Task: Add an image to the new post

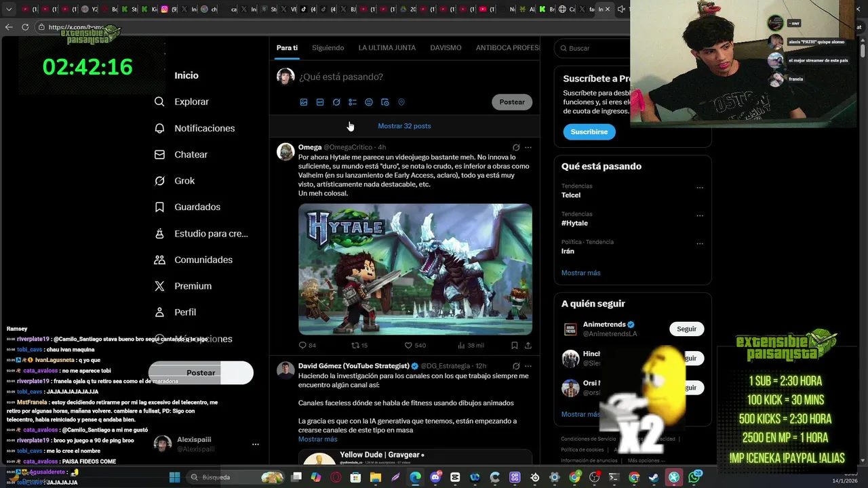Action: pyautogui.click(x=304, y=102)
